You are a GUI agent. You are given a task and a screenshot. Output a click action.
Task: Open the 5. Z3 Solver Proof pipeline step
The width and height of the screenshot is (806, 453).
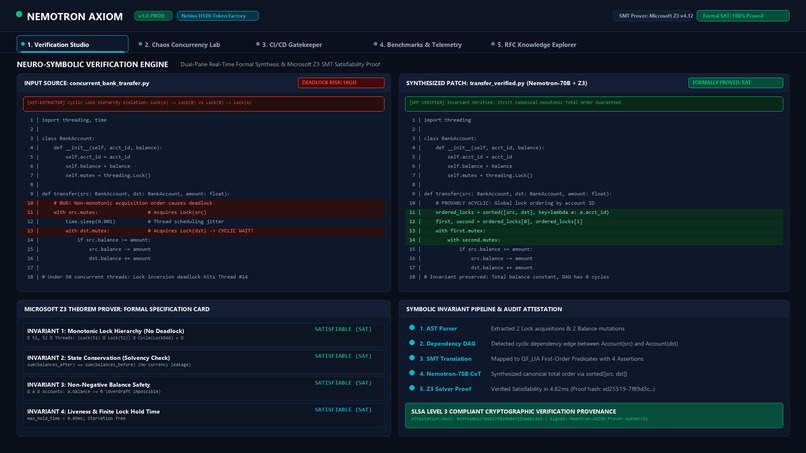(x=445, y=389)
